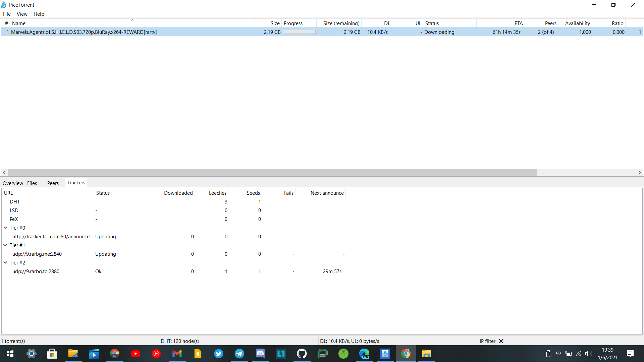Screen dimensions: 644x362
Task: Switch to the Files tab
Action: click(x=32, y=183)
